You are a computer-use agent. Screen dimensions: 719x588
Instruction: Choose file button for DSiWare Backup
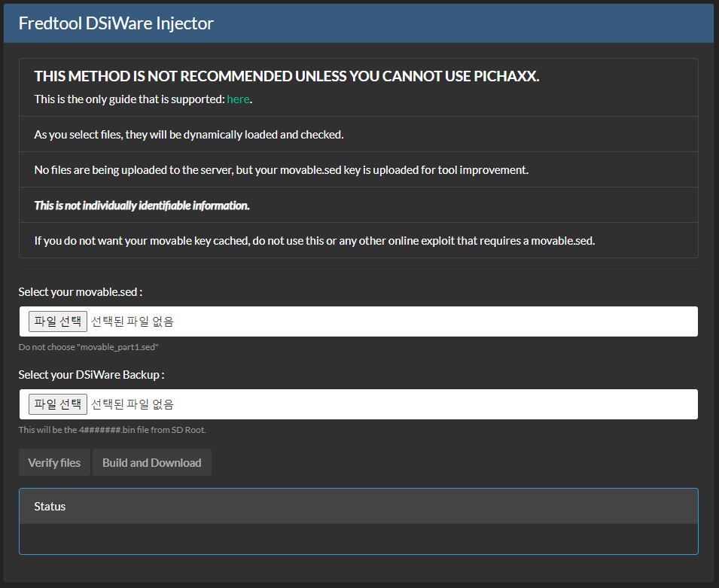58,404
